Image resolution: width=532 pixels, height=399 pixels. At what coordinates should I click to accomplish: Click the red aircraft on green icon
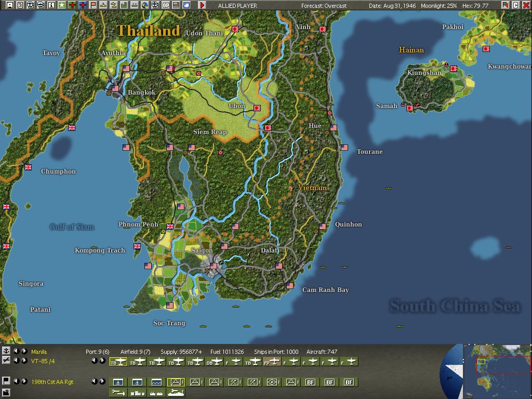[72, 5]
